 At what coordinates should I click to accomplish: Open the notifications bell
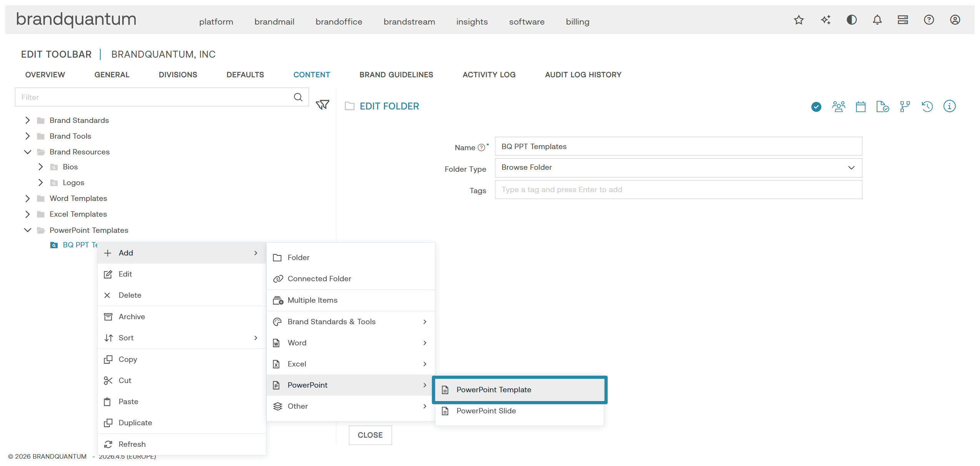[x=877, y=20]
